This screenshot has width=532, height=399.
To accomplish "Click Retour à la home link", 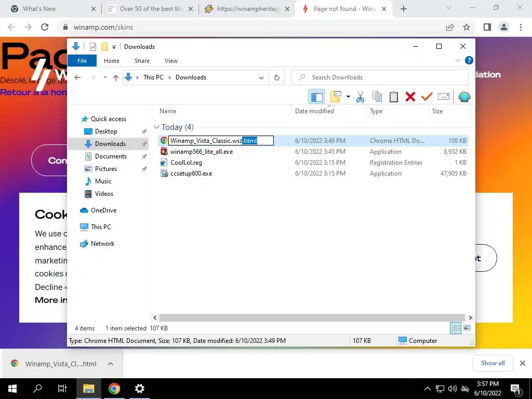I will [33, 92].
